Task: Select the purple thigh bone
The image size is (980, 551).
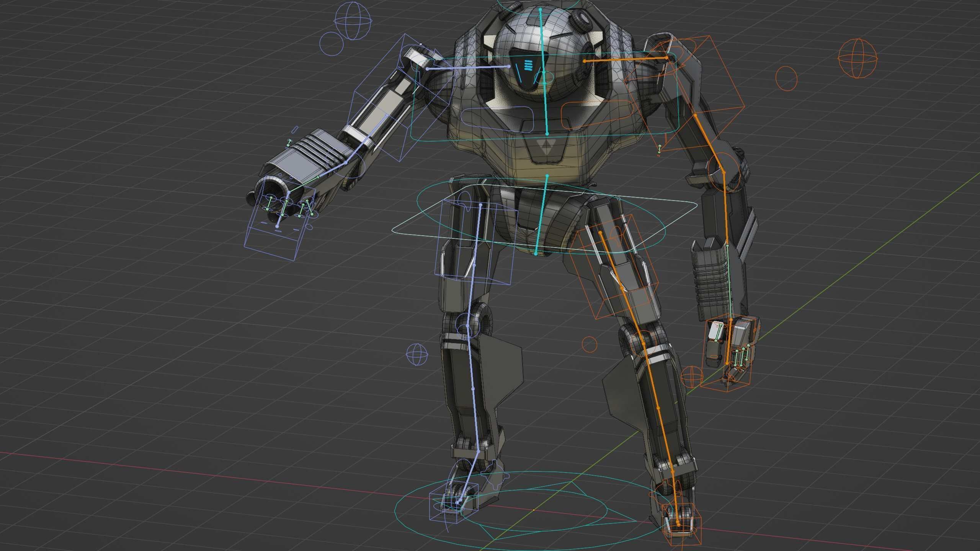Action: pos(474,265)
